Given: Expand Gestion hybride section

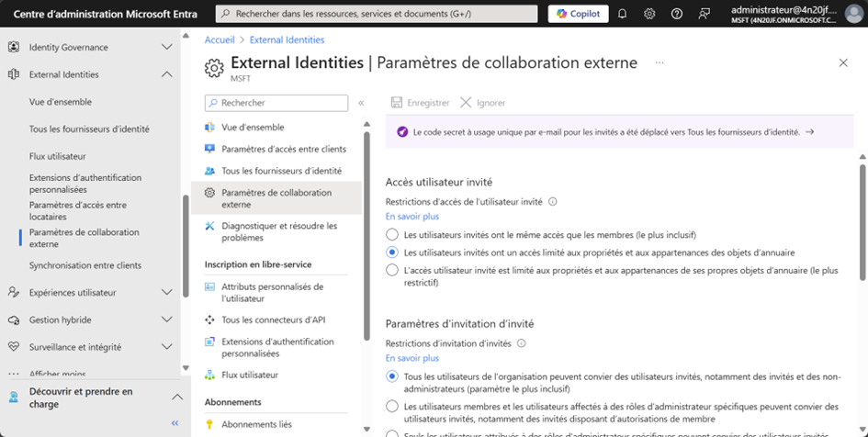Looking at the screenshot, I should click(x=166, y=319).
